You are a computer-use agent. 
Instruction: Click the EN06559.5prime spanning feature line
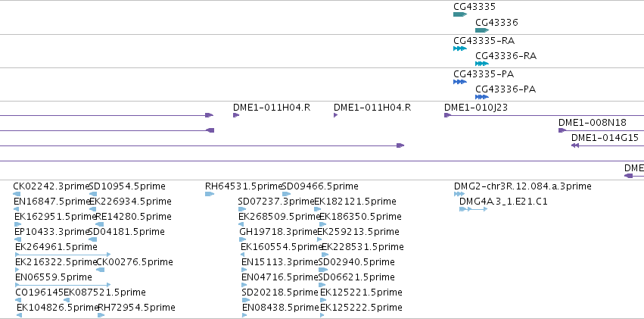pyautogui.click(x=63, y=284)
